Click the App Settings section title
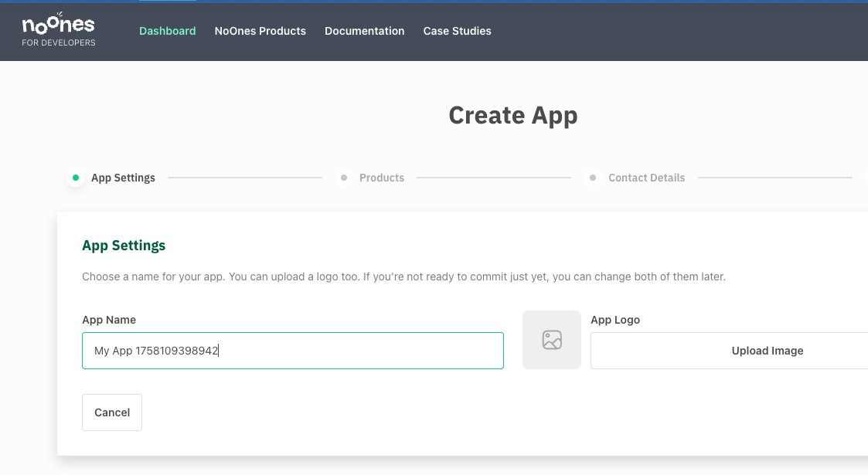Viewport: 868px width, 475px height. point(124,246)
